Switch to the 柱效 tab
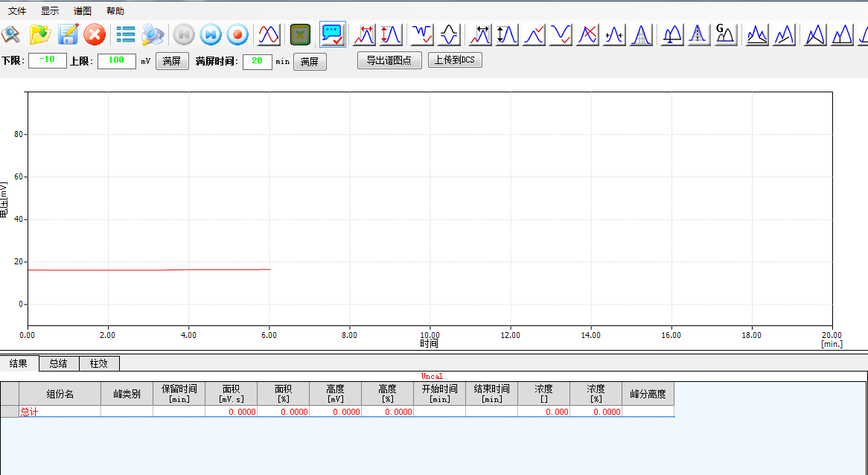 coord(98,364)
